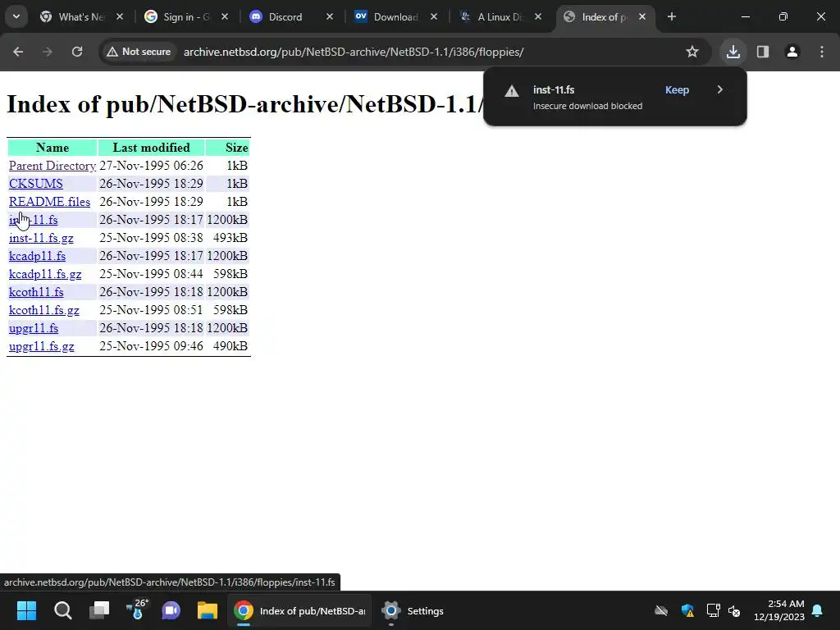Click the 493kB size cell
This screenshot has width=840, height=630.
point(228,238)
